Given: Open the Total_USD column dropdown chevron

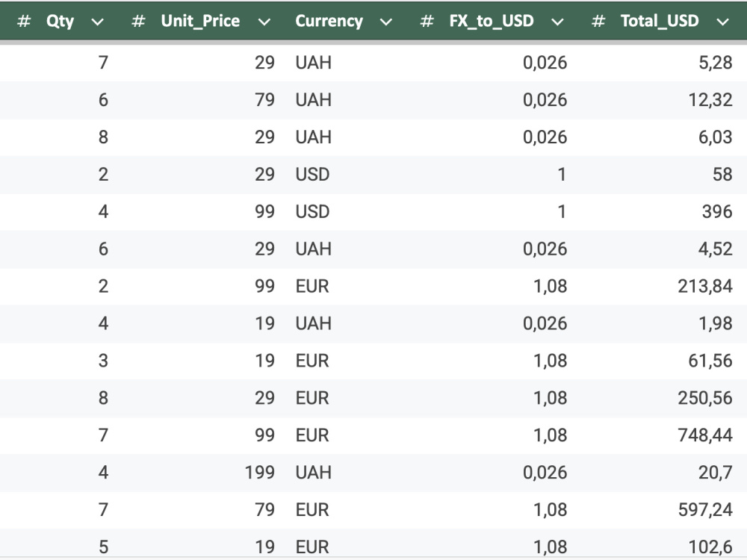Looking at the screenshot, I should pos(722,22).
